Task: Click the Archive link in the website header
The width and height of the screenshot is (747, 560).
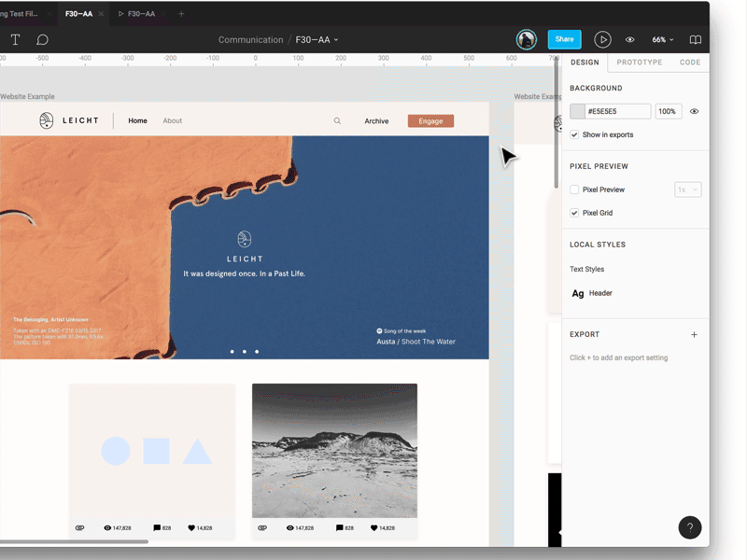Action: [376, 121]
